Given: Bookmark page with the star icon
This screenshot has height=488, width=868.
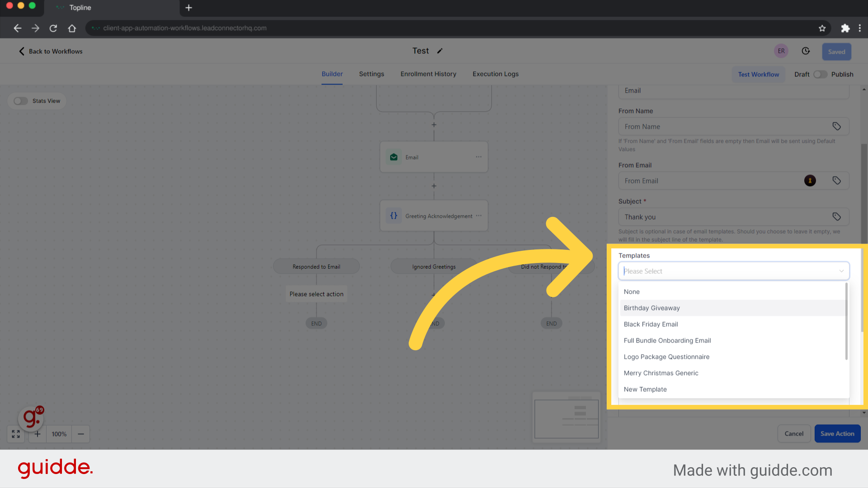Looking at the screenshot, I should pos(822,28).
